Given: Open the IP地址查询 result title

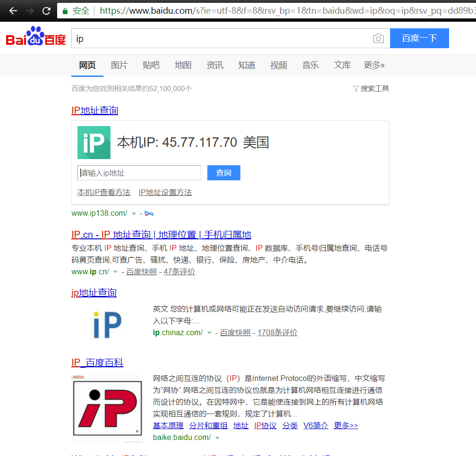Looking at the screenshot, I should tap(95, 110).
